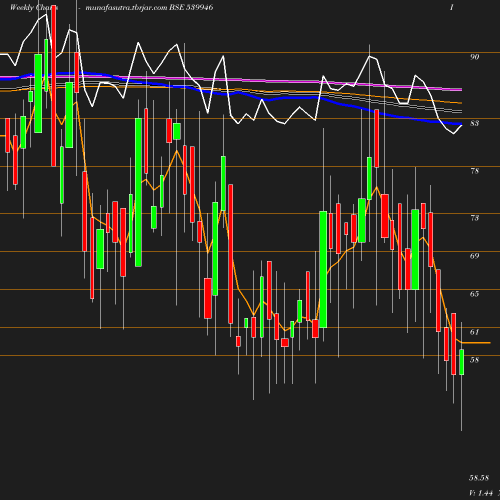Select the 58 price axis label

click(x=475, y=360)
